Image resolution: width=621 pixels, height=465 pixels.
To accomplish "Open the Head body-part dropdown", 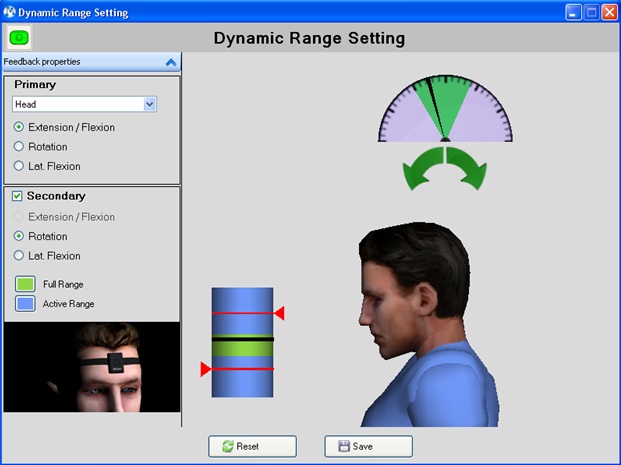I will pyautogui.click(x=149, y=104).
